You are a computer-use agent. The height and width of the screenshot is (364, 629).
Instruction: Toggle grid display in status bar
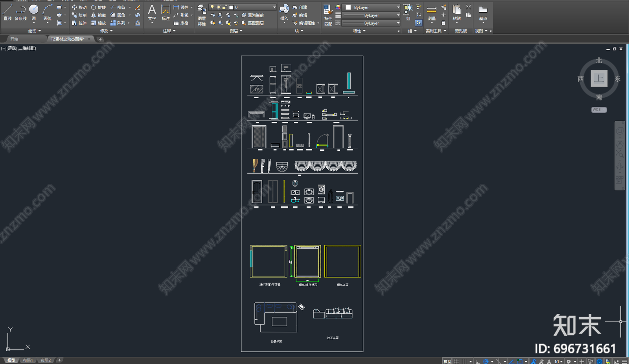coord(456,361)
